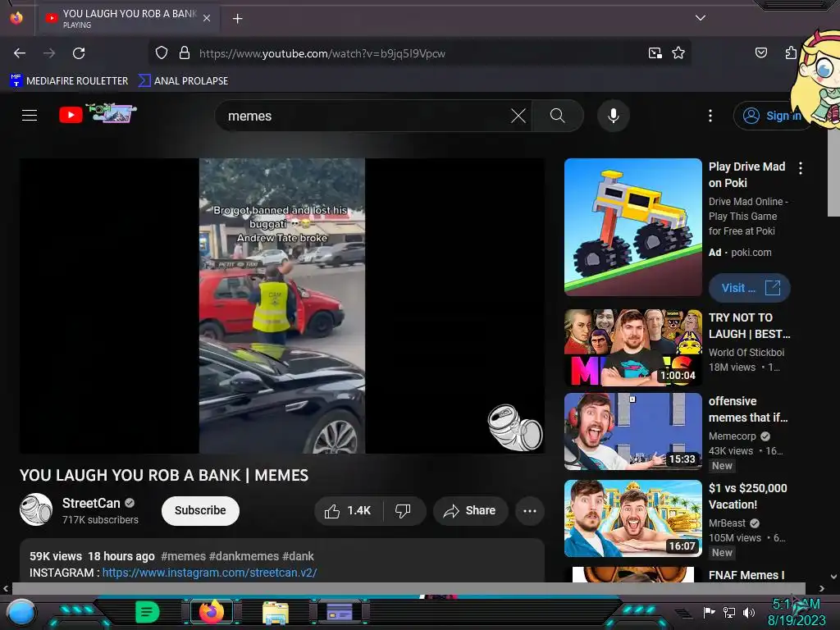Open the StreetCan channel name link

pos(91,503)
